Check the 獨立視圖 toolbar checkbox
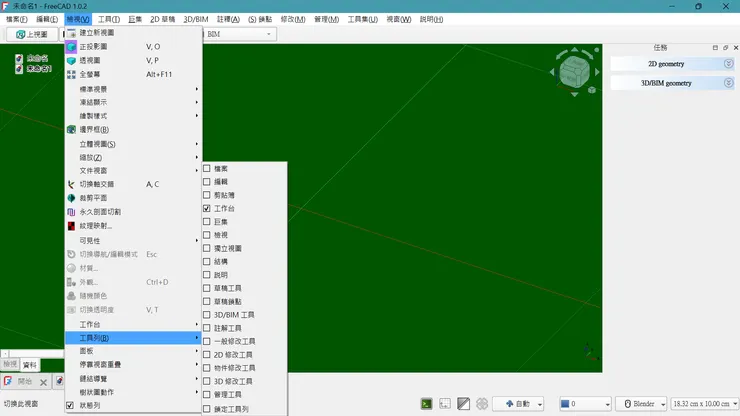 point(207,248)
